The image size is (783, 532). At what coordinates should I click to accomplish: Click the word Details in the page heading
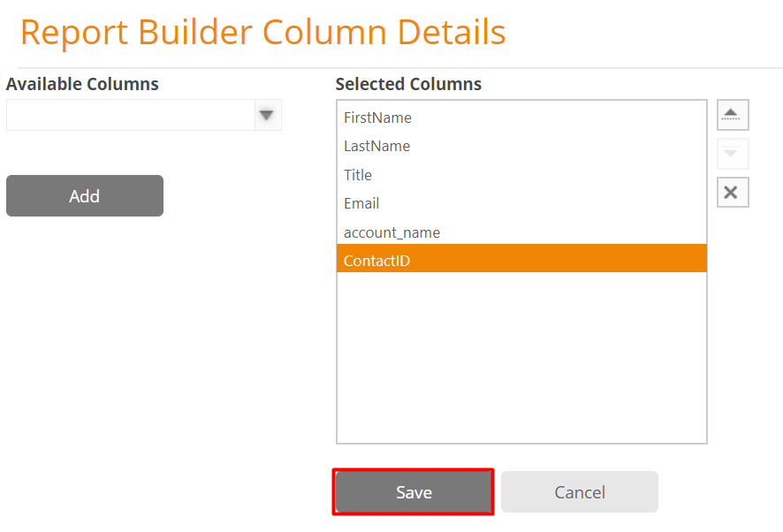tap(452, 33)
